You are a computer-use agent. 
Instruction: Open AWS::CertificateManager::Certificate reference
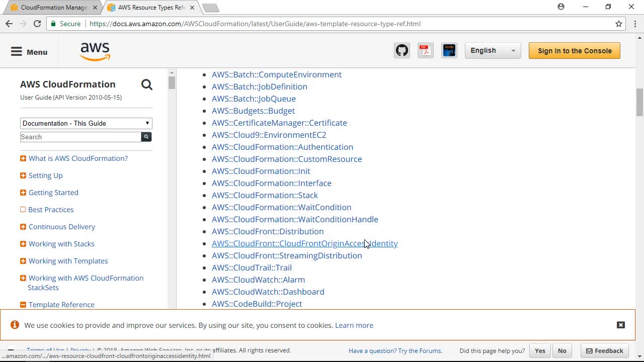[279, 123]
